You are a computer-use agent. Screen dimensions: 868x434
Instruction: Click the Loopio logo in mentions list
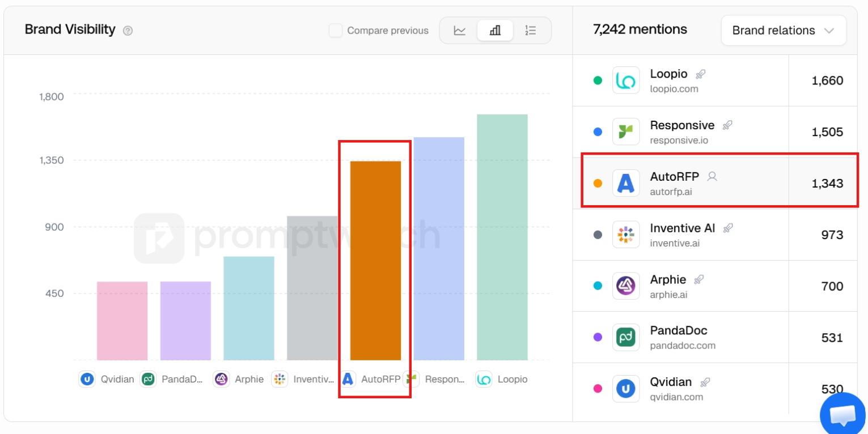[x=626, y=80]
